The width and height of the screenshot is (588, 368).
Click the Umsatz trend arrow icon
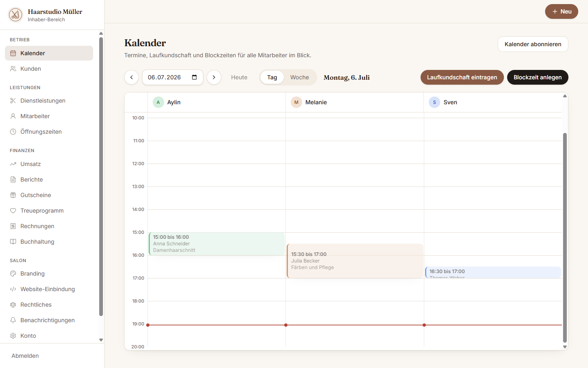13,164
